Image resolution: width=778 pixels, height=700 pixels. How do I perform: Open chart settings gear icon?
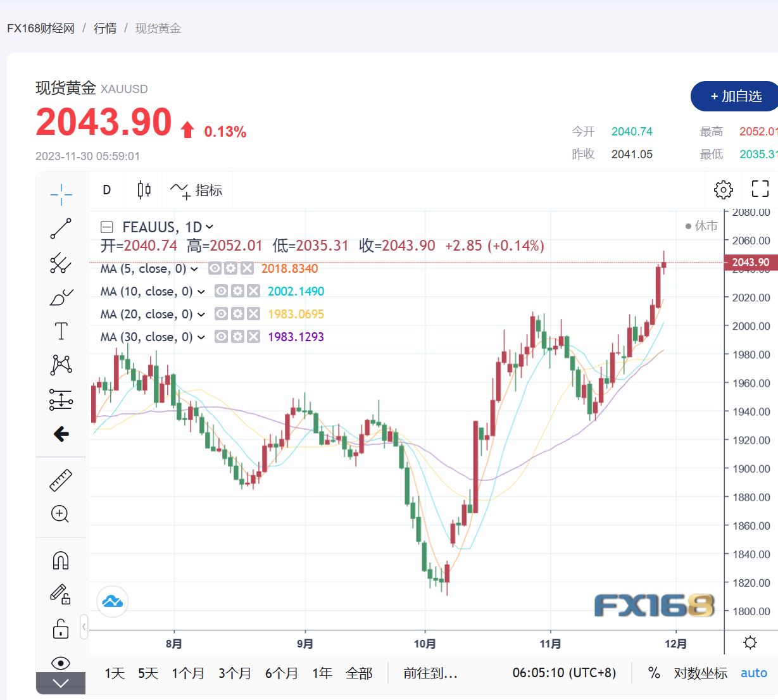pyautogui.click(x=723, y=189)
